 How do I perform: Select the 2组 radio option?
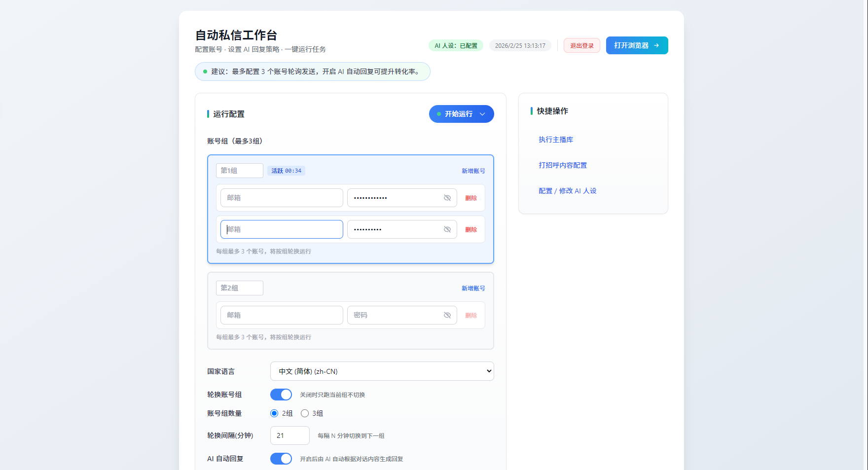point(274,413)
